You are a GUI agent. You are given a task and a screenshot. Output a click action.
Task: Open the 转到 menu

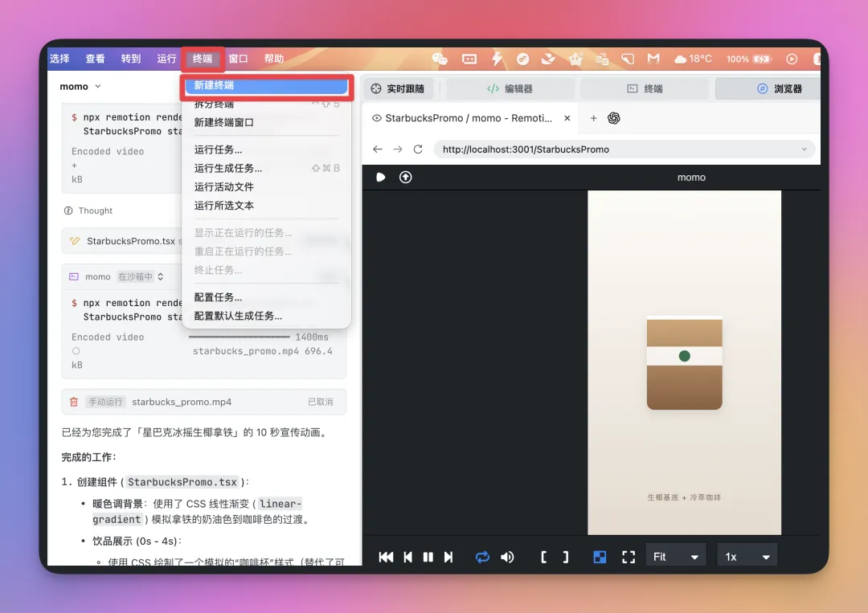(131, 59)
